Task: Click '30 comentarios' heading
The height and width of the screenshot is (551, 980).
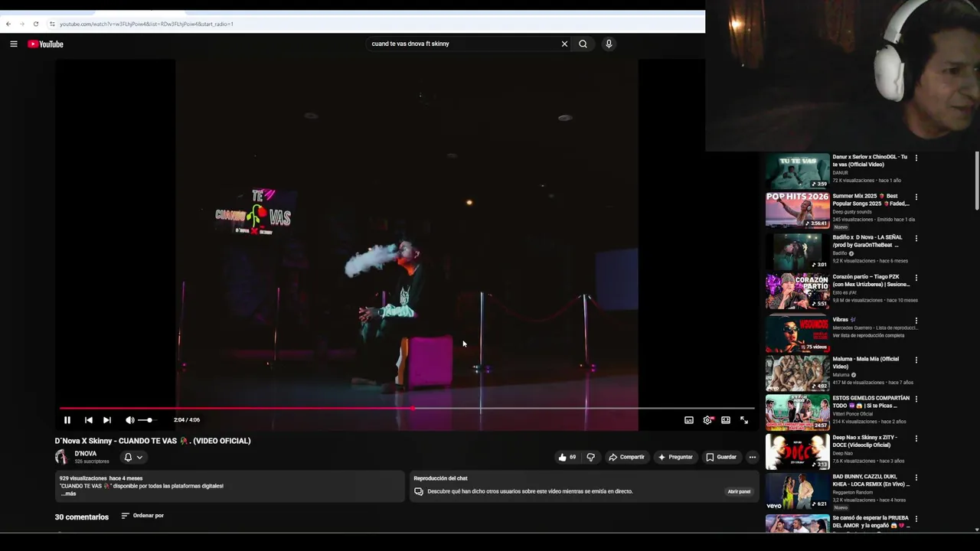Action: tap(81, 517)
